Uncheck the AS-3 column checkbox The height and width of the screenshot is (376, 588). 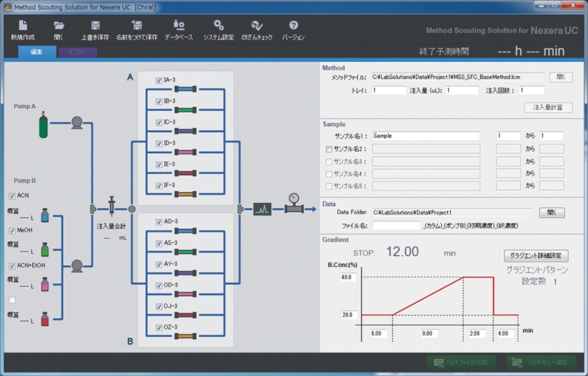(x=159, y=243)
